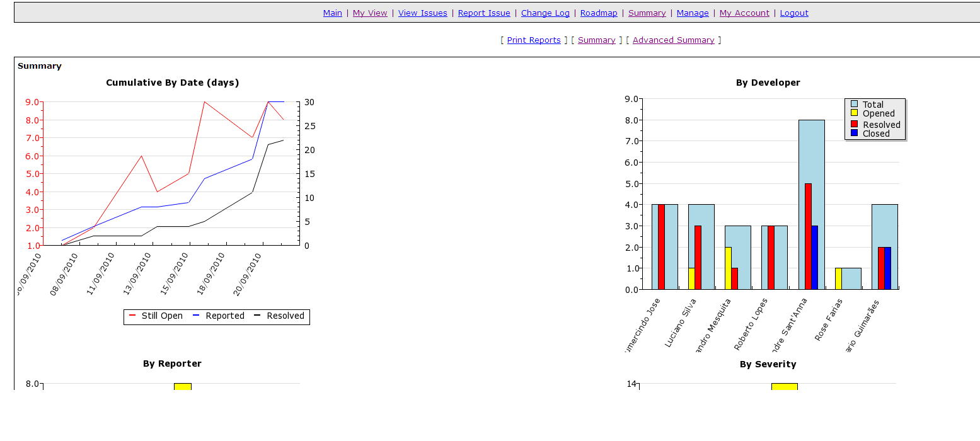Screen dimensions: 980x441
Task: Click blue Closed legend swatch
Action: pyautogui.click(x=854, y=133)
